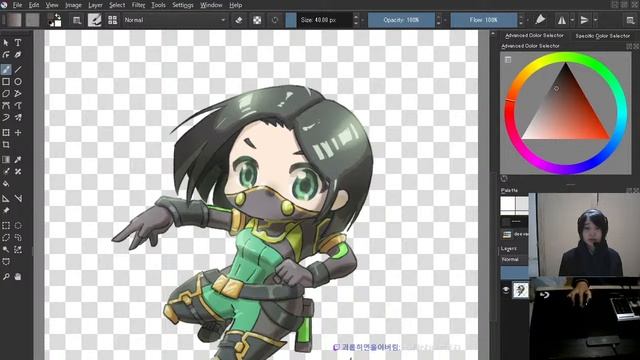The image size is (640, 360).
Task: Select the Text tool
Action: tap(18, 42)
